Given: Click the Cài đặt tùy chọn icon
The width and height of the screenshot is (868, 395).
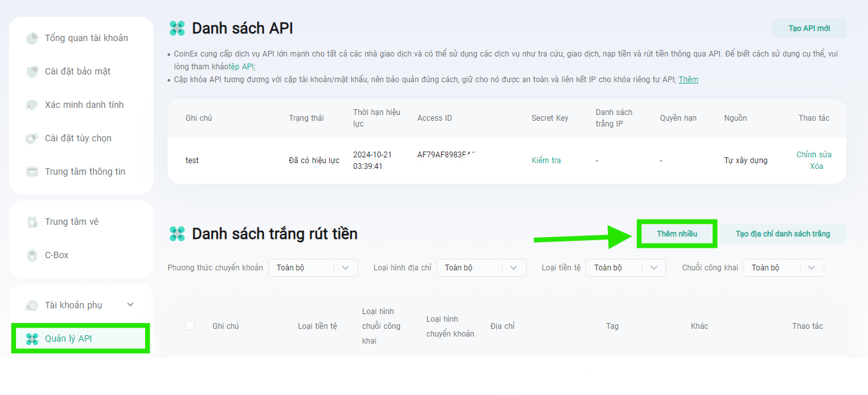Looking at the screenshot, I should (32, 139).
